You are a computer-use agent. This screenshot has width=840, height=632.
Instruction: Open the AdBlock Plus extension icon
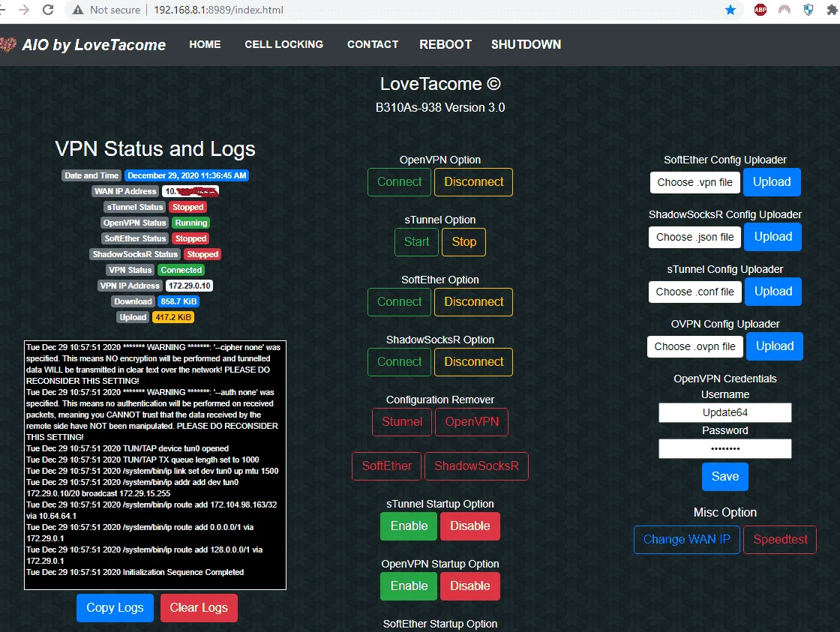pyautogui.click(x=760, y=10)
